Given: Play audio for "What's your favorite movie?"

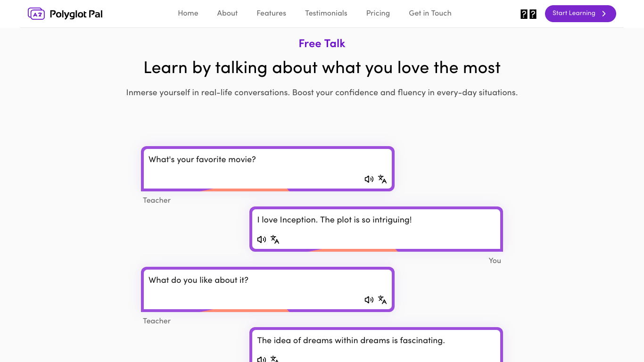Looking at the screenshot, I should pos(369,179).
